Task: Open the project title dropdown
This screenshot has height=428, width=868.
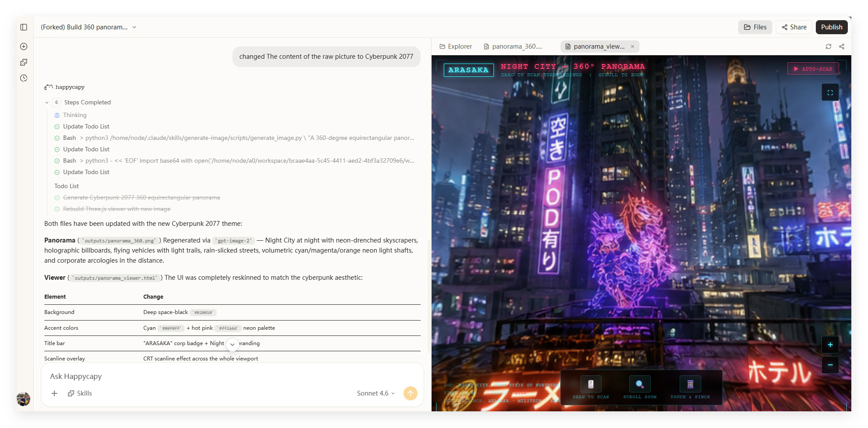Action: [x=134, y=27]
